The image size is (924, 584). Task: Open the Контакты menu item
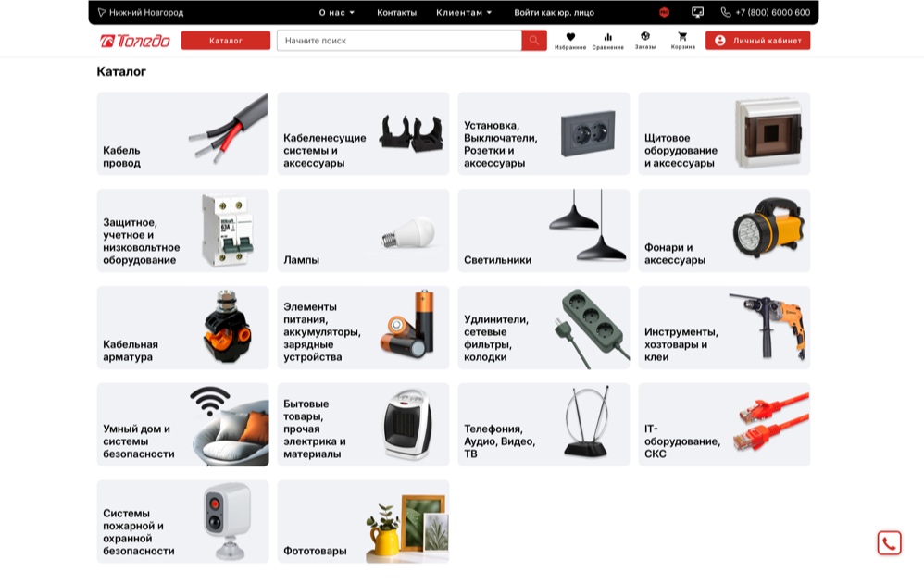(x=396, y=13)
